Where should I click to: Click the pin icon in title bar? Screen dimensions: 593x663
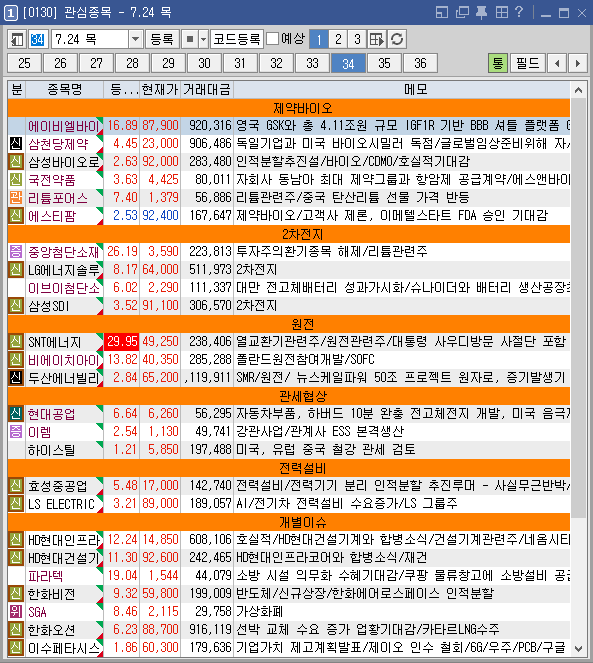click(481, 12)
